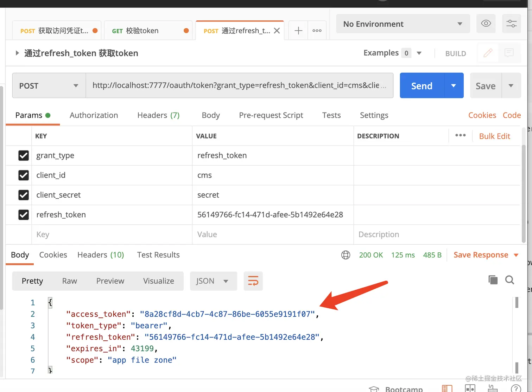Screen dimensions: 532x392
Task: Send the request with the Send button
Action: [x=422, y=85]
